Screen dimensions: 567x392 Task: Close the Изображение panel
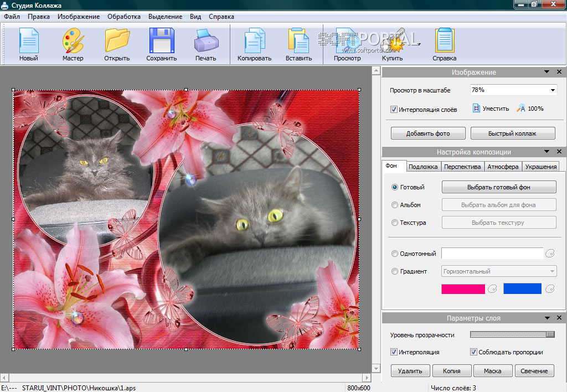[559, 72]
